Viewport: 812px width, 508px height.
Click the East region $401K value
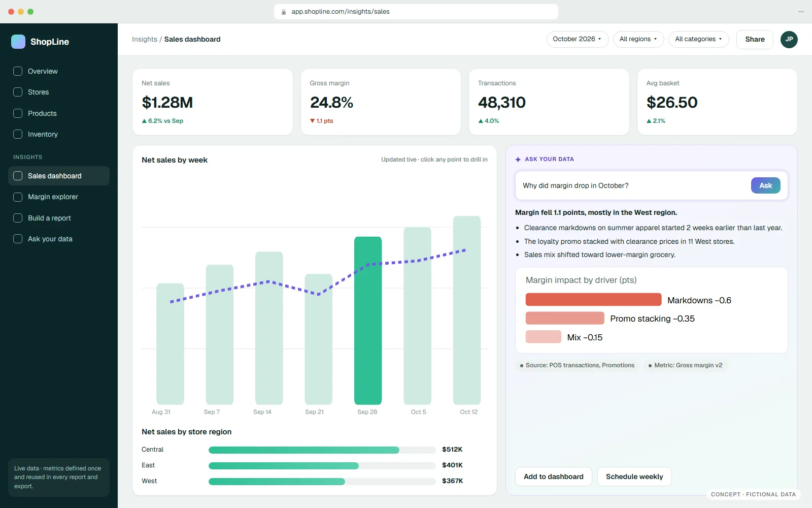[452, 465]
